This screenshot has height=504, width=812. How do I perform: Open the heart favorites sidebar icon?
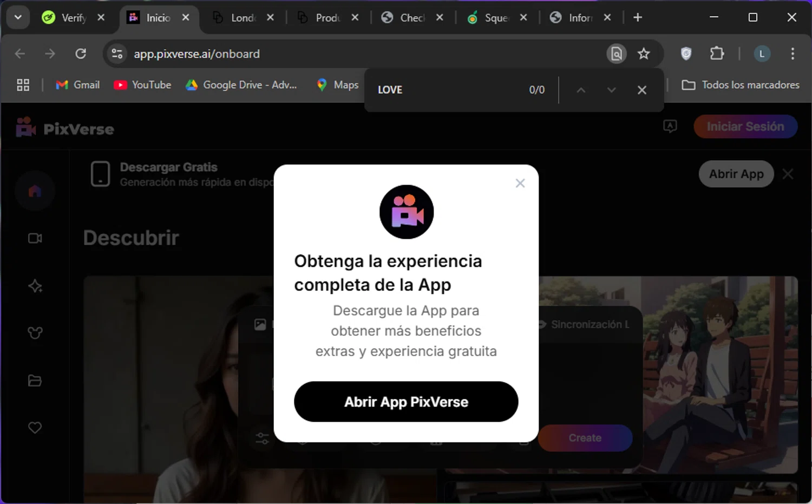point(35,428)
